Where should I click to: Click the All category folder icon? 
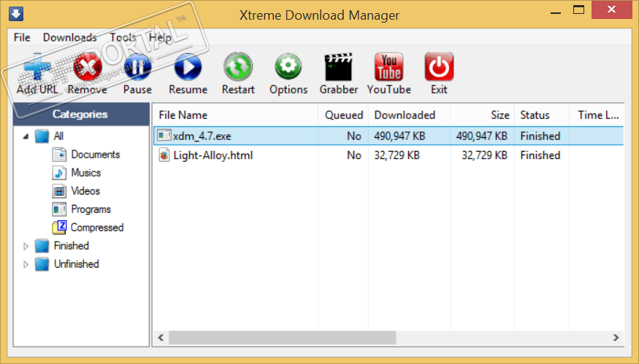[x=42, y=136]
